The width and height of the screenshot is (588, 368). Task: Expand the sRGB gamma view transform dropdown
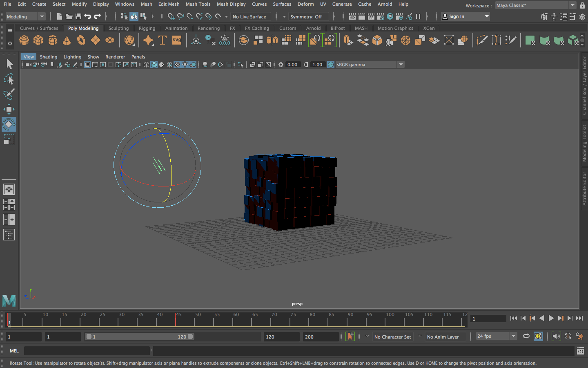pyautogui.click(x=401, y=65)
